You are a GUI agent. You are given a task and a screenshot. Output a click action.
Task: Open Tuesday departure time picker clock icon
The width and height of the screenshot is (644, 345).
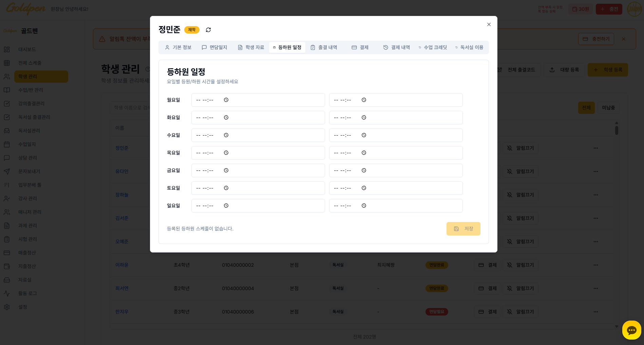(364, 118)
